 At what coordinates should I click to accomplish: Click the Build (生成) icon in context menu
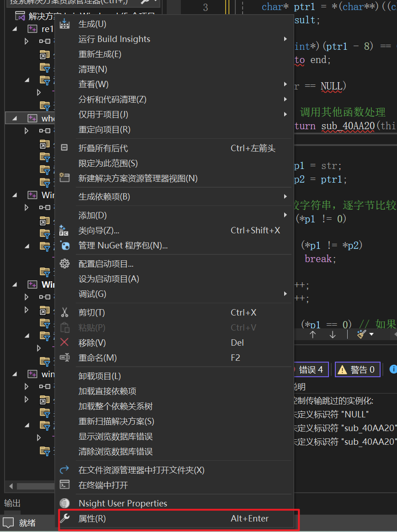pos(64,24)
